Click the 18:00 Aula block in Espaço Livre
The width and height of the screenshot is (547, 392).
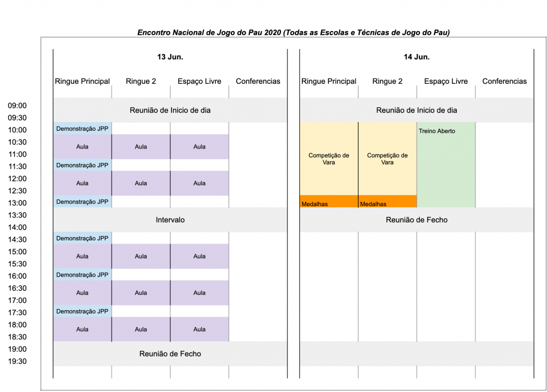coord(199,330)
